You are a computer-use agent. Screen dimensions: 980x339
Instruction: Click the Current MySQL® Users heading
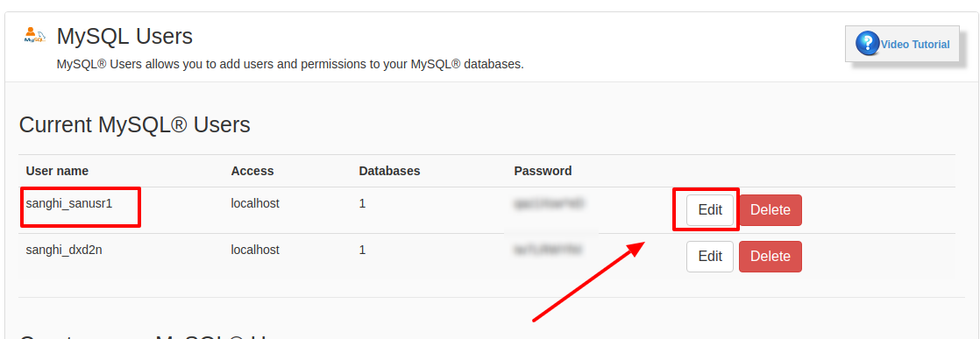tap(134, 125)
